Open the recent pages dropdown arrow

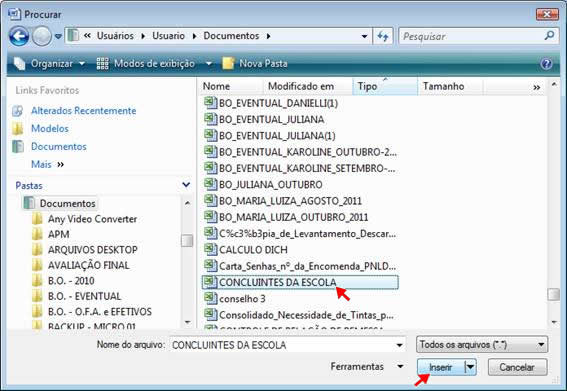[58, 37]
